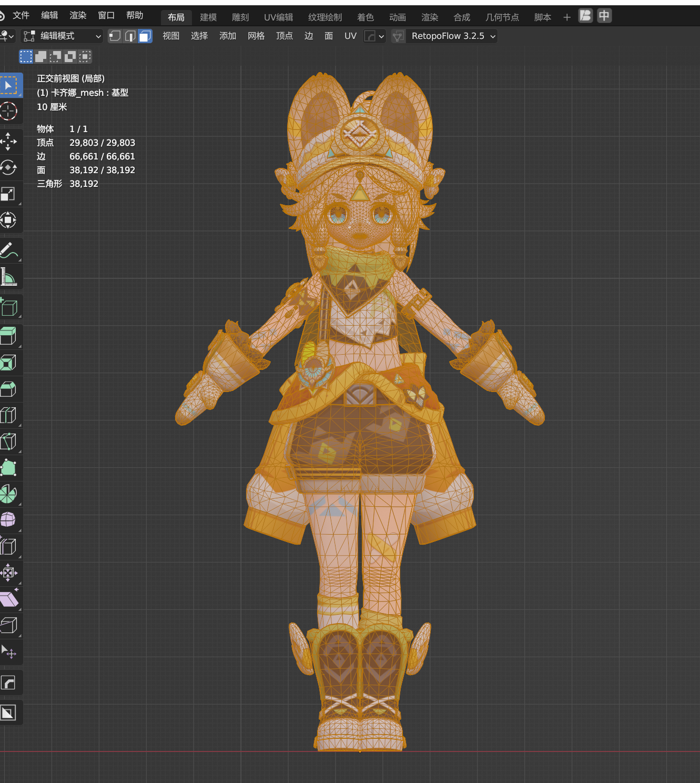Open the 编辑 menu in top bar
The image size is (700, 783).
[49, 15]
